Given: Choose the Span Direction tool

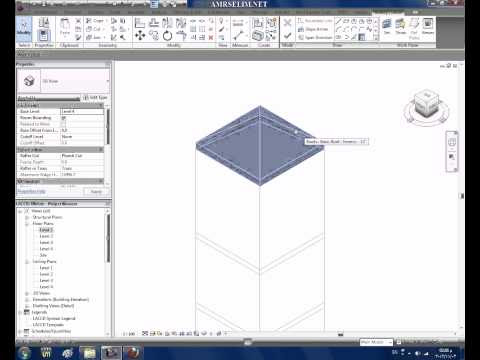Looking at the screenshot, I should (315, 37).
